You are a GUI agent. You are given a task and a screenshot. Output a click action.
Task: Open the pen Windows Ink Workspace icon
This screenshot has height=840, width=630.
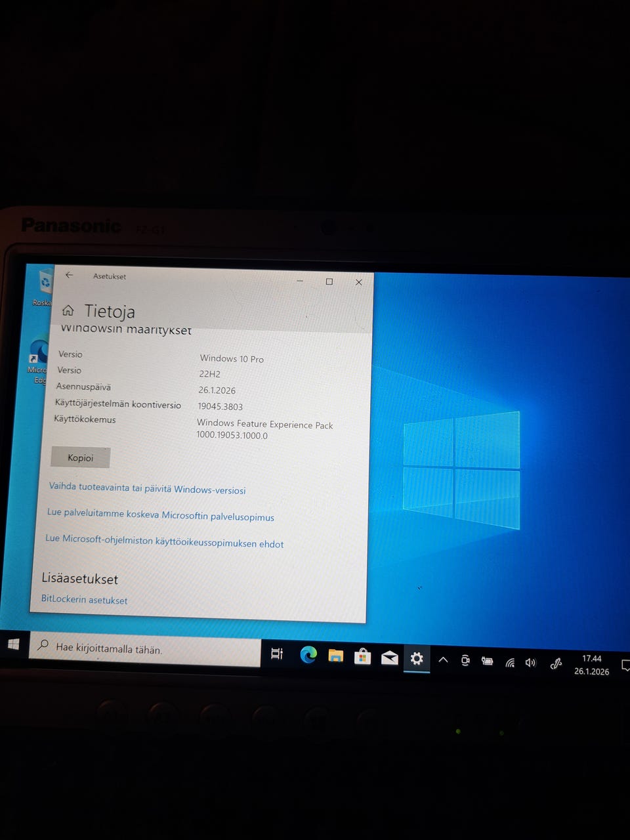pyautogui.click(x=556, y=663)
